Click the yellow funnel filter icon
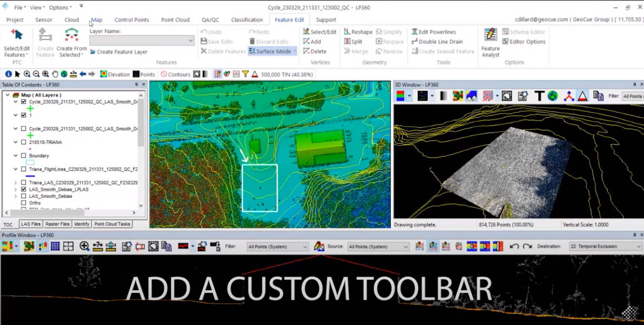The image size is (644, 325). tap(245, 75)
